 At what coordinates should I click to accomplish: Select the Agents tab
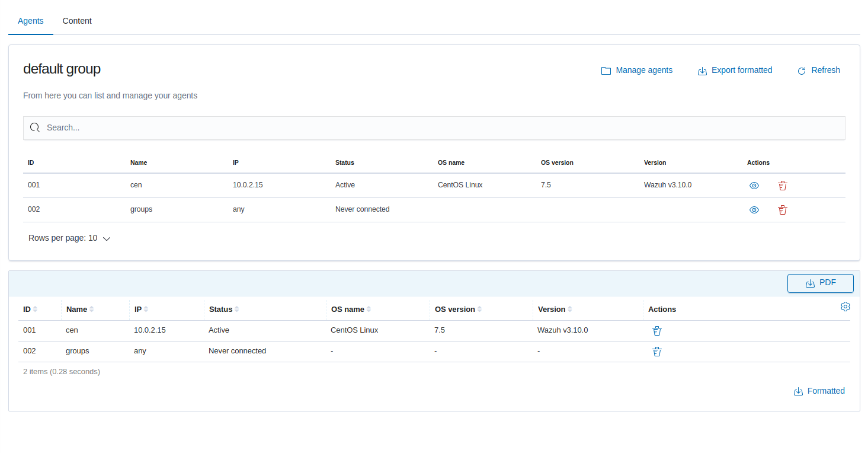[x=30, y=21]
